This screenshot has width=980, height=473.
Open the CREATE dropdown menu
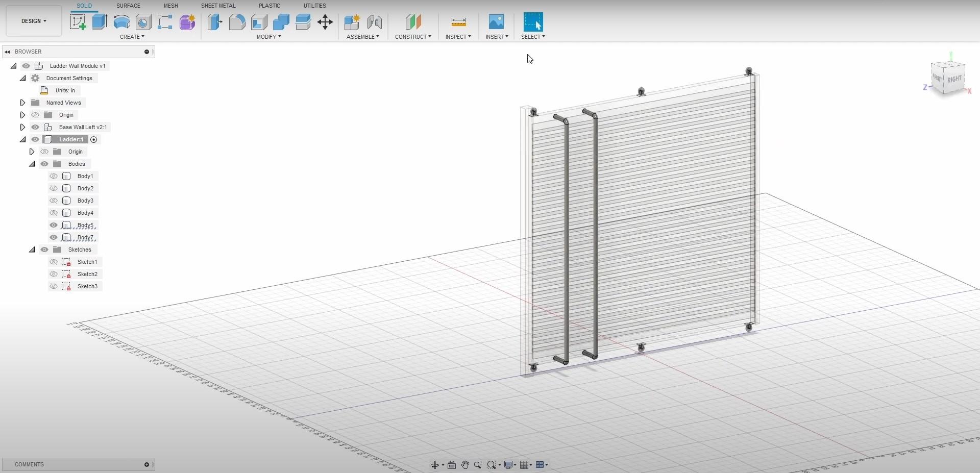click(x=132, y=37)
